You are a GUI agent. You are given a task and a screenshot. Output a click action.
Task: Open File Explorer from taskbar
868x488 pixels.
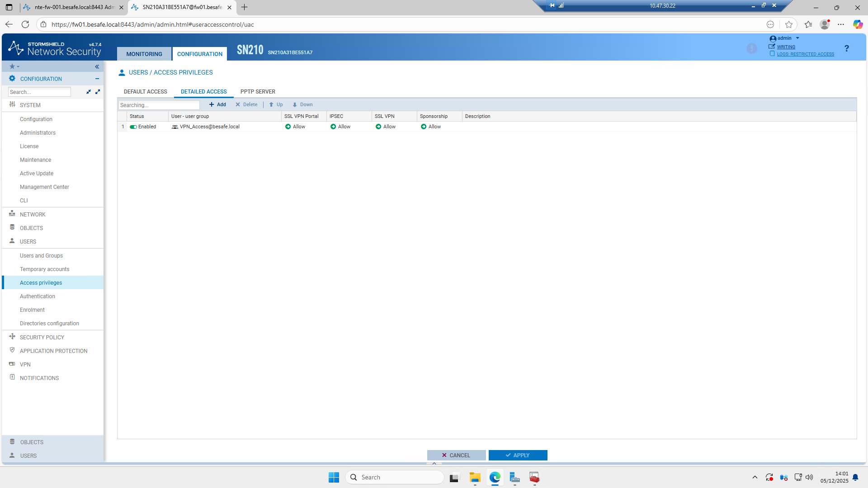pos(475,478)
